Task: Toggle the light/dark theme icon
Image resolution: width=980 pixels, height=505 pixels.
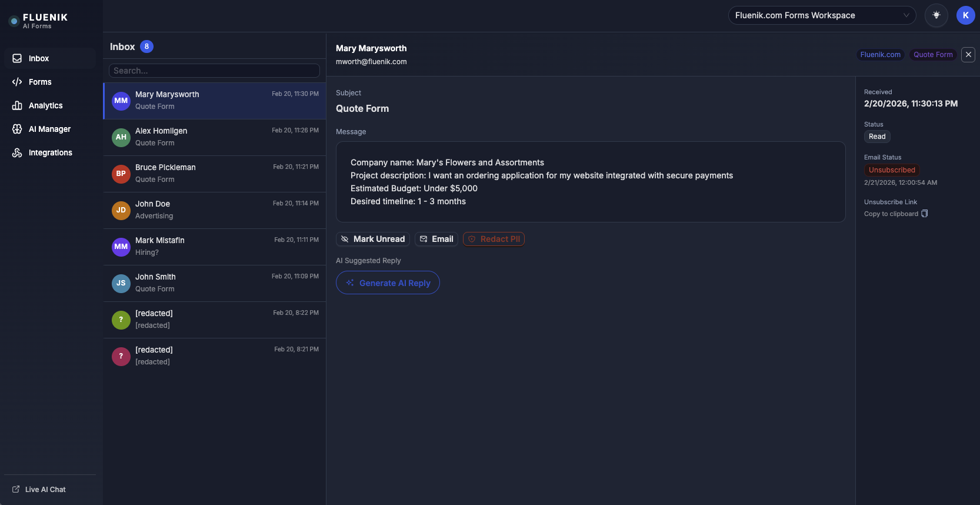Action: (936, 15)
